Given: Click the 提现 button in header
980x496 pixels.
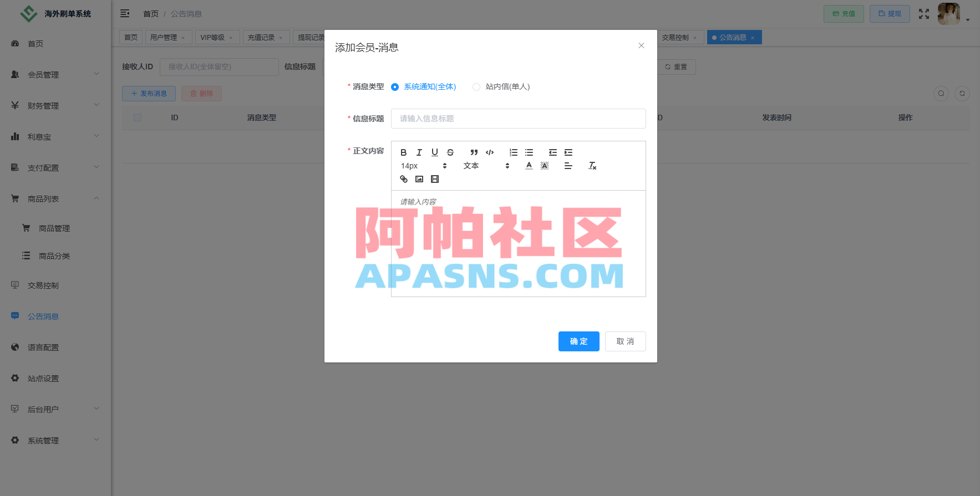Looking at the screenshot, I should coord(890,14).
